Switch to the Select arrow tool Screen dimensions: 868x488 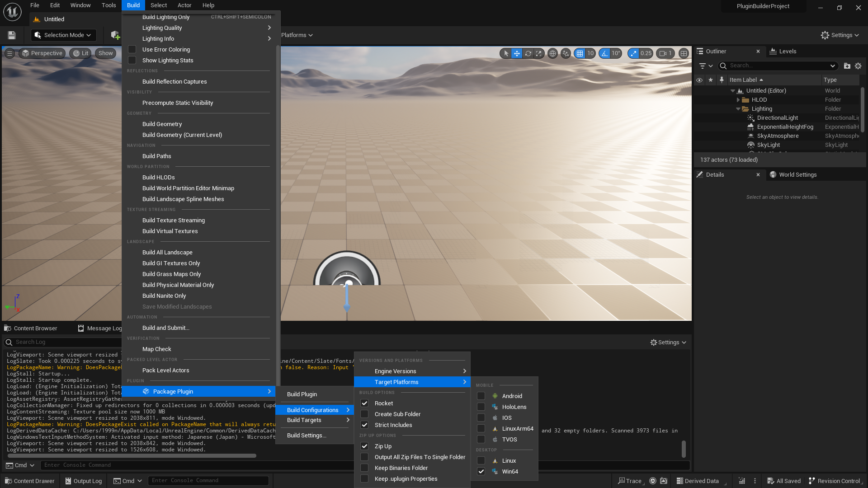505,53
